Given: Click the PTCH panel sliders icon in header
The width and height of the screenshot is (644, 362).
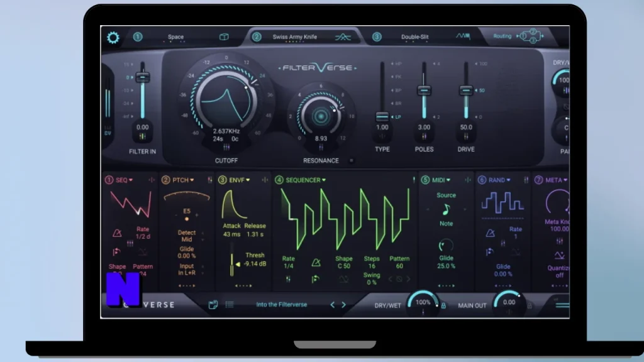Looking at the screenshot, I should [210, 180].
